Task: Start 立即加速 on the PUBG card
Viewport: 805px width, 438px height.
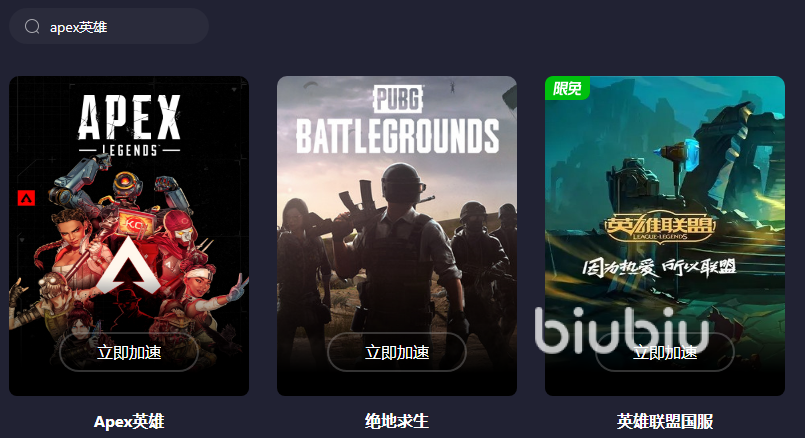Action: pyautogui.click(x=397, y=352)
